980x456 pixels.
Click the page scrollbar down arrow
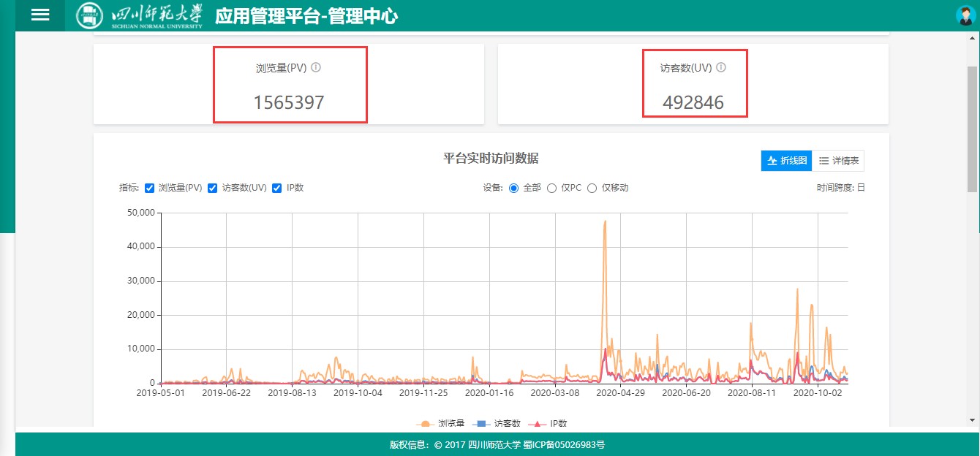click(973, 420)
